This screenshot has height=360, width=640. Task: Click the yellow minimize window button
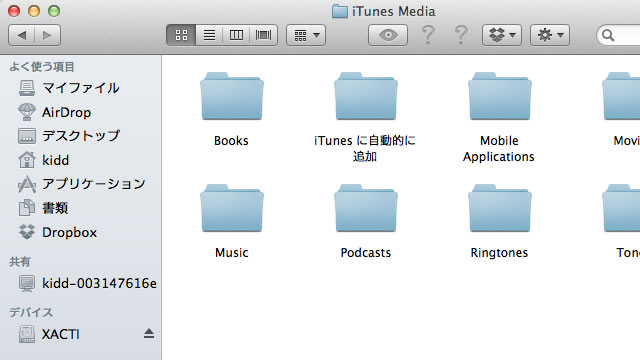[34, 11]
